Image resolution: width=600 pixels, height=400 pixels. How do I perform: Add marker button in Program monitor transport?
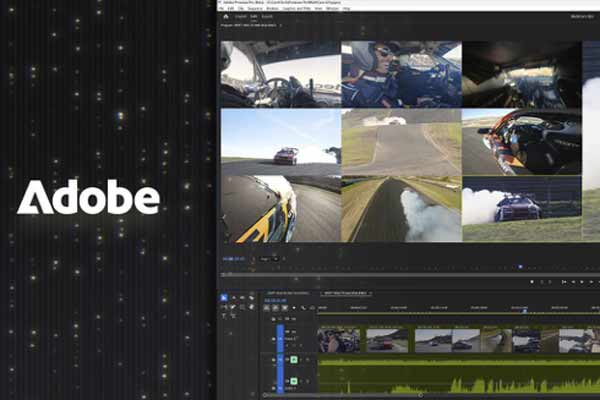point(532,282)
